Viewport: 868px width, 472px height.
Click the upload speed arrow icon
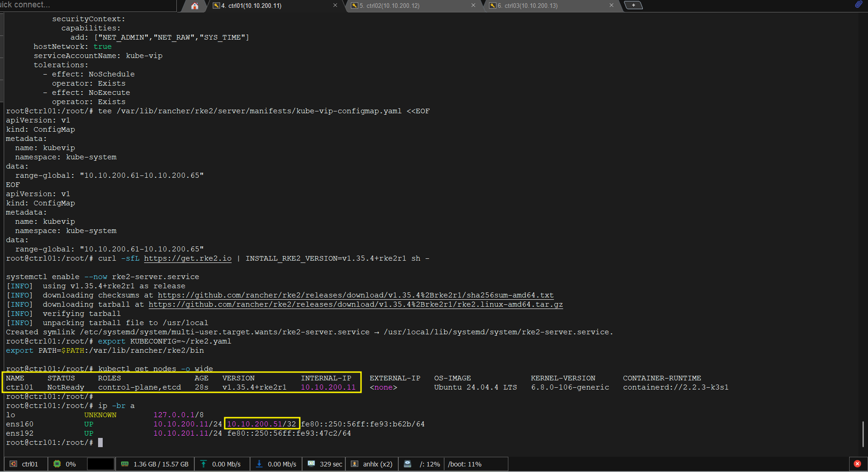[204, 464]
